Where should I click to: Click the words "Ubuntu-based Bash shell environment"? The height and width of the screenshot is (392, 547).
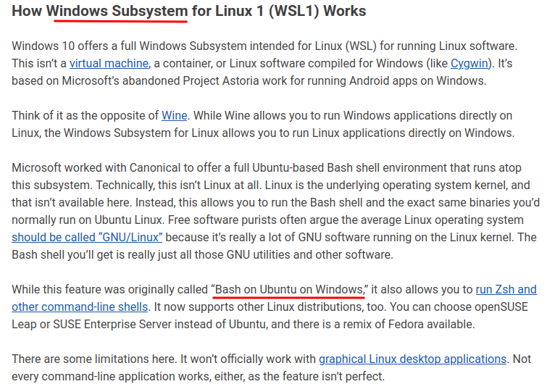click(x=349, y=168)
